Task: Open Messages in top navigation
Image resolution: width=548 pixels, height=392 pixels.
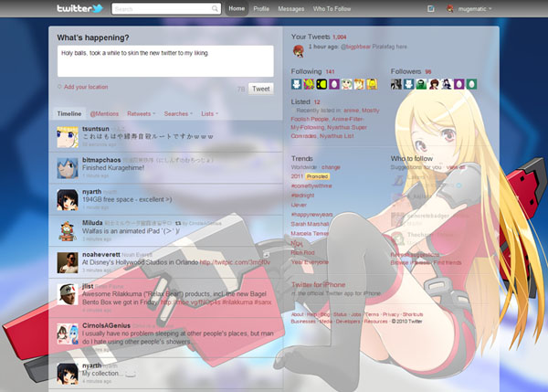Action: click(291, 9)
